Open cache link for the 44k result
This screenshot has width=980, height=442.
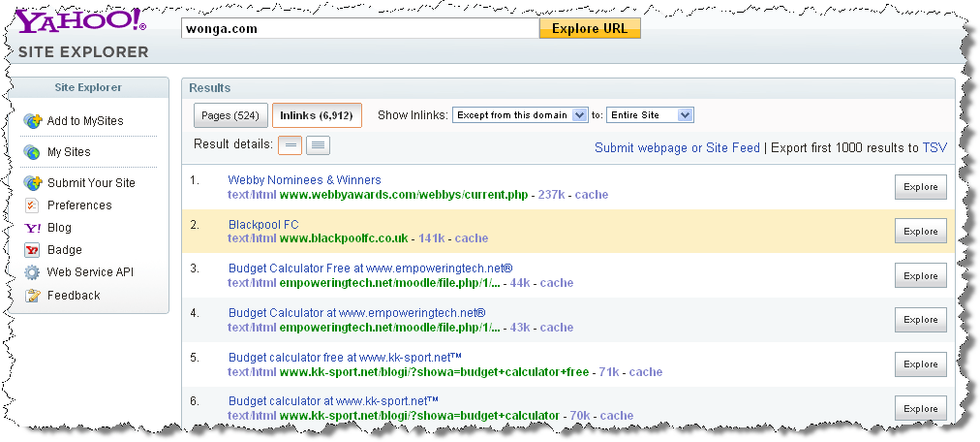556,283
